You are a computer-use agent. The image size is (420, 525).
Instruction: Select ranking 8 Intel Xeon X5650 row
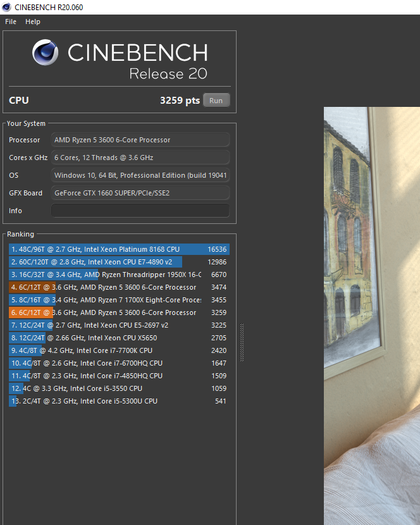click(119, 338)
